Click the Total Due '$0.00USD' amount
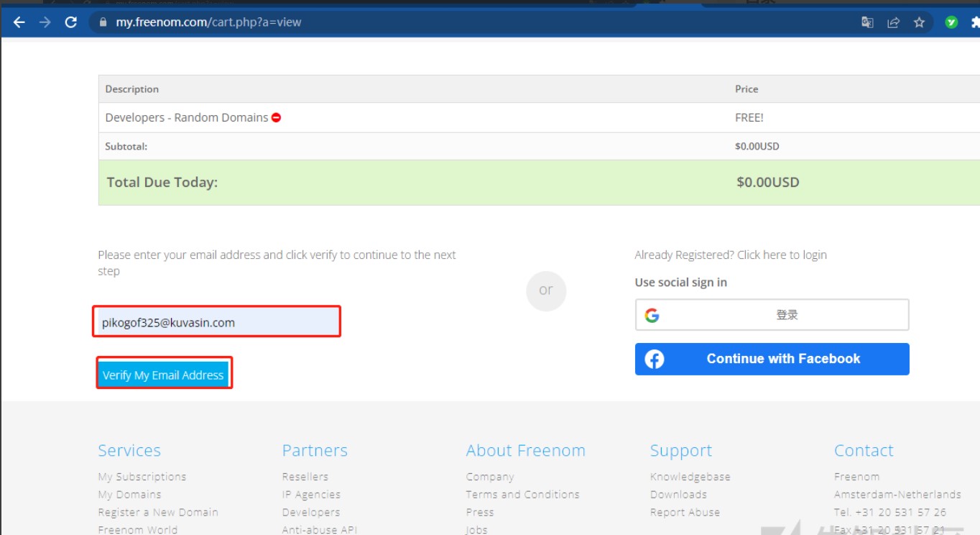 point(768,183)
